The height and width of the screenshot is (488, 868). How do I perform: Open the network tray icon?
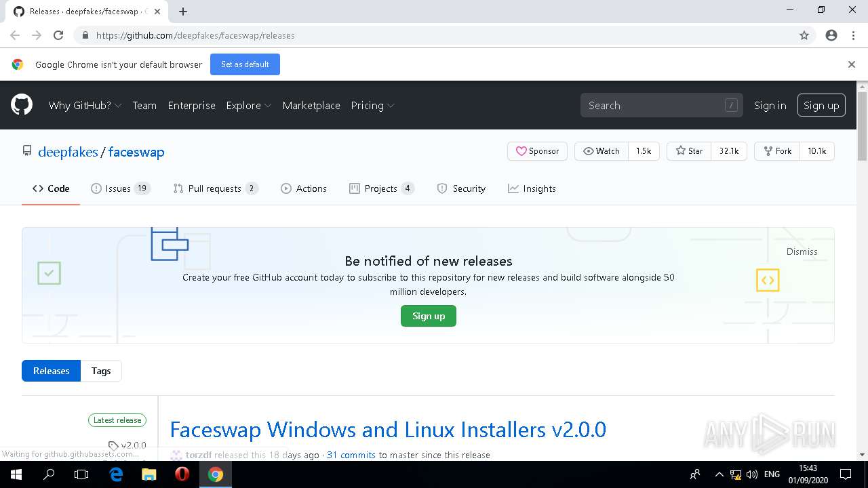(x=736, y=474)
